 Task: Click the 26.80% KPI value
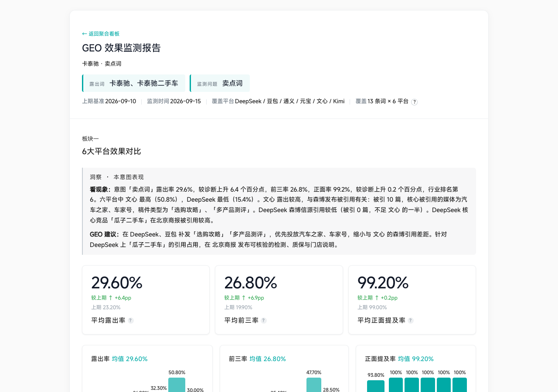251,283
